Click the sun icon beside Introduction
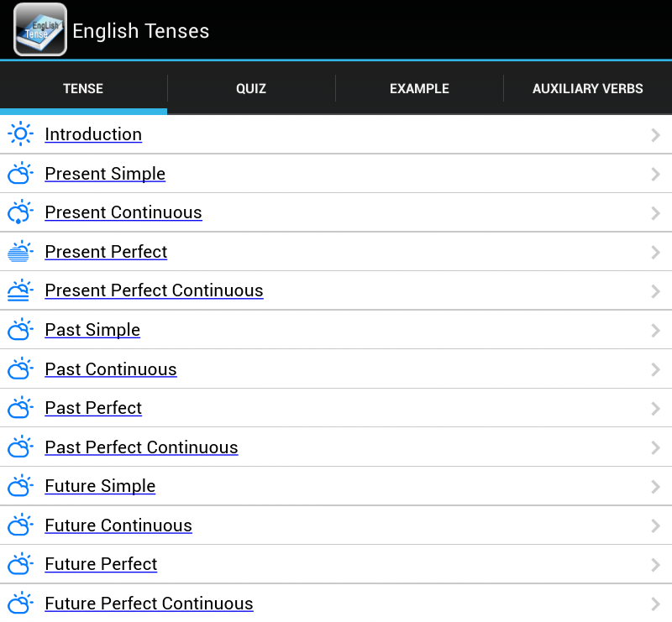Image resolution: width=672 pixels, height=622 pixels. [x=20, y=134]
